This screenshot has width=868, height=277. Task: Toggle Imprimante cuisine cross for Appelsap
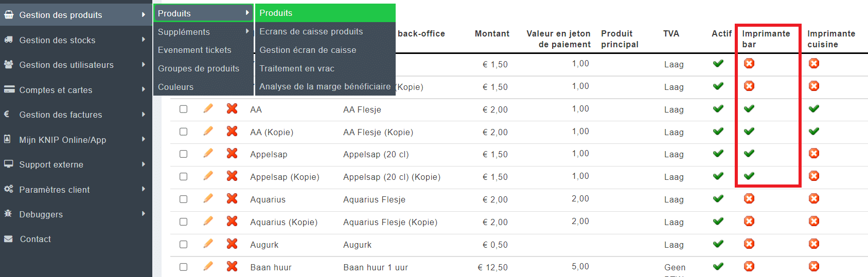(x=814, y=154)
